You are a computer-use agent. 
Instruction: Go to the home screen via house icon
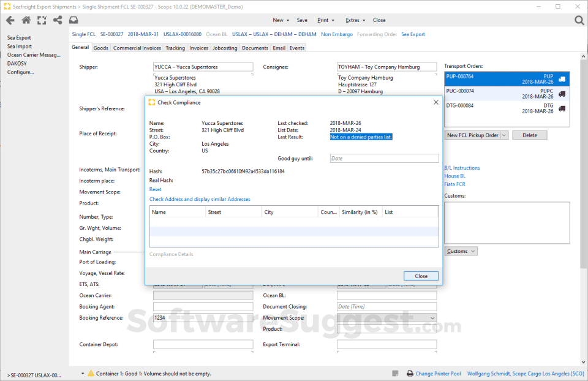(25, 20)
